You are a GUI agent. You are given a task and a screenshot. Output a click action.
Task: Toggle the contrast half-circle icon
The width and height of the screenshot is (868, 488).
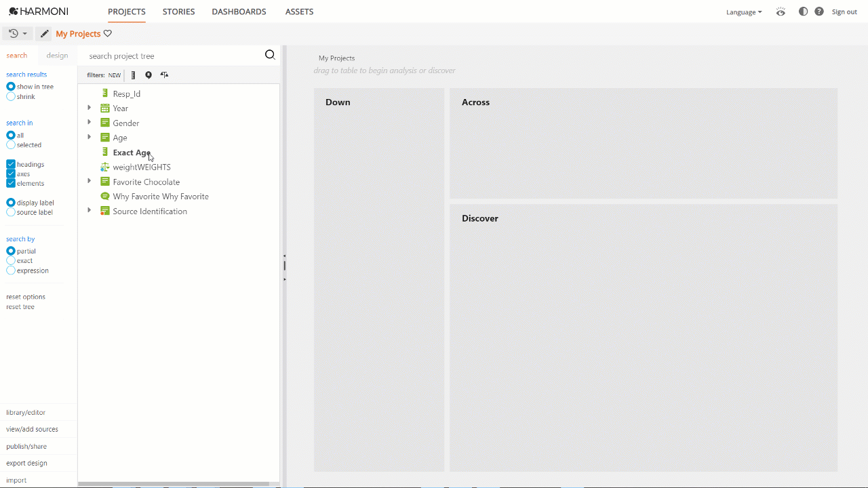point(804,12)
